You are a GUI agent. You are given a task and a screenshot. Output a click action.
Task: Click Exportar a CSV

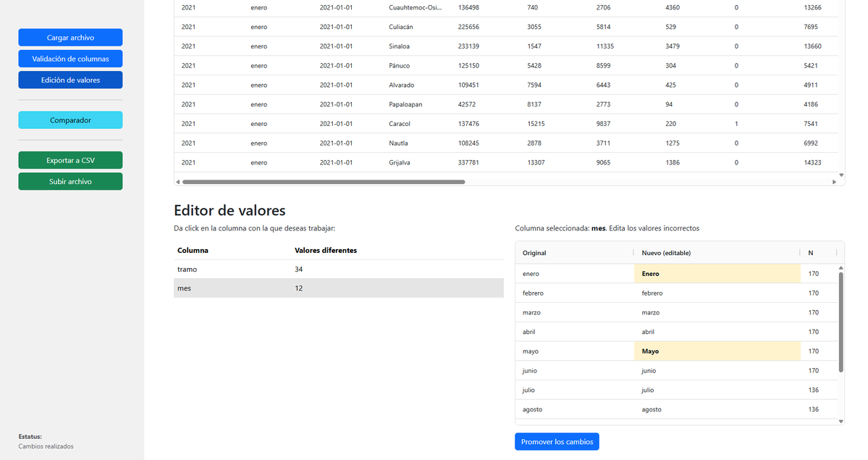tap(70, 160)
